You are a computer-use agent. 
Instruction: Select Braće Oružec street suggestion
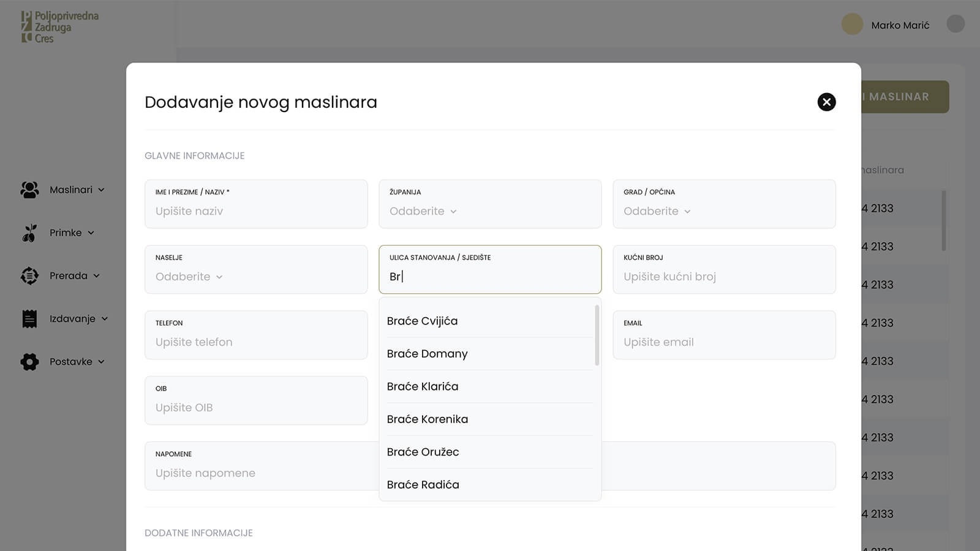pyautogui.click(x=489, y=452)
